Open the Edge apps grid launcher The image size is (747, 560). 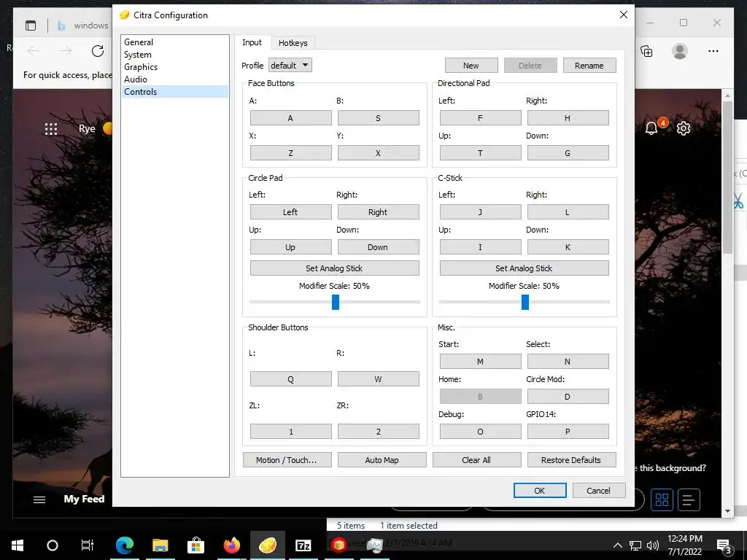click(51, 129)
